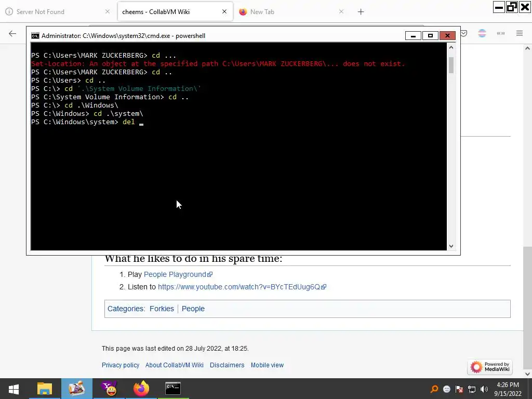The width and height of the screenshot is (532, 399).
Task: Open Yahoo Messenger taskbar icon
Action: (109, 389)
